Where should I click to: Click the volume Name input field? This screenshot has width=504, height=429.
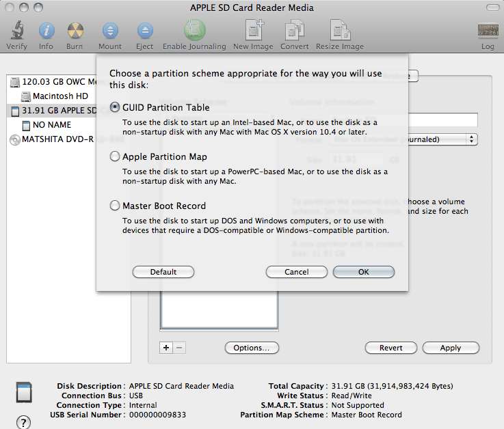443,120
